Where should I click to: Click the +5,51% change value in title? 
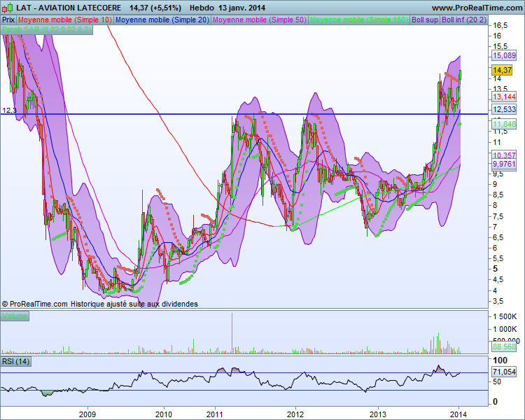click(165, 8)
